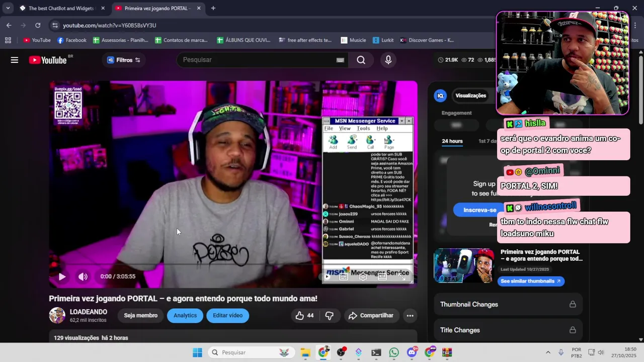Open the tab search dropdown arrow
Viewport: 644px width, 362px height.
point(8,8)
